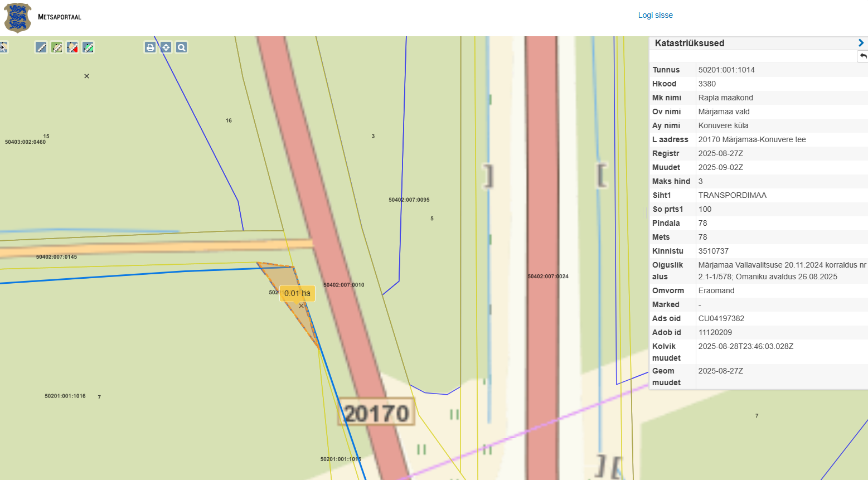Image resolution: width=868 pixels, height=480 pixels.
Task: Click the 0.01 ha measurement label
Action: 297,293
